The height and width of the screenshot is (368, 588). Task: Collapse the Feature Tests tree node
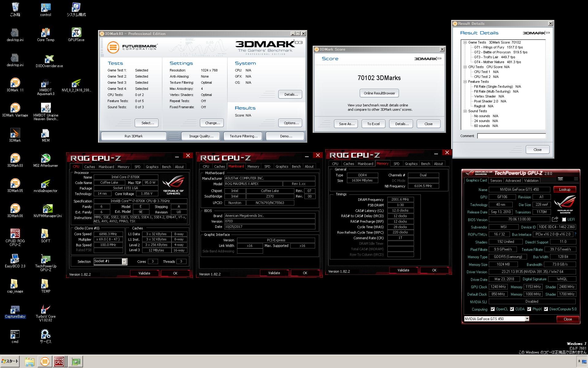pyautogui.click(x=465, y=82)
